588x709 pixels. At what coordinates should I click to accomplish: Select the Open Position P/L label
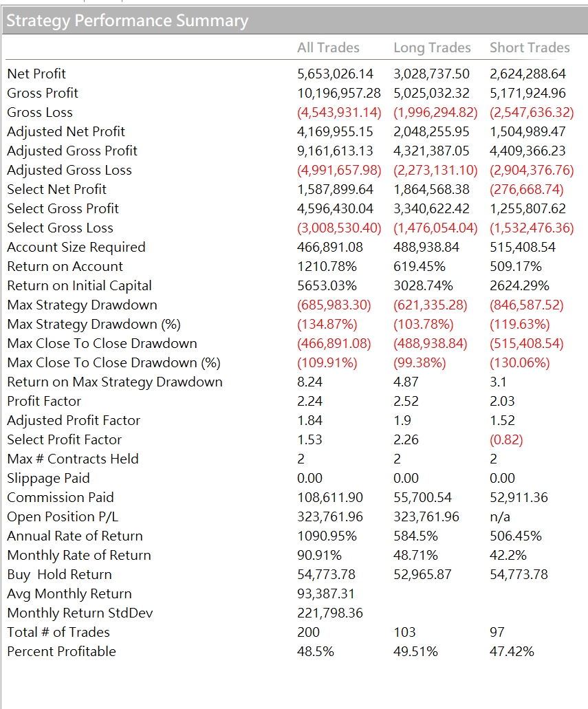click(x=63, y=517)
